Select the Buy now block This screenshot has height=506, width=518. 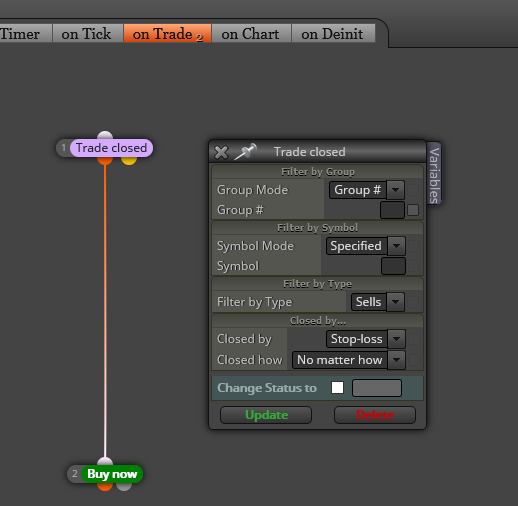(112, 474)
